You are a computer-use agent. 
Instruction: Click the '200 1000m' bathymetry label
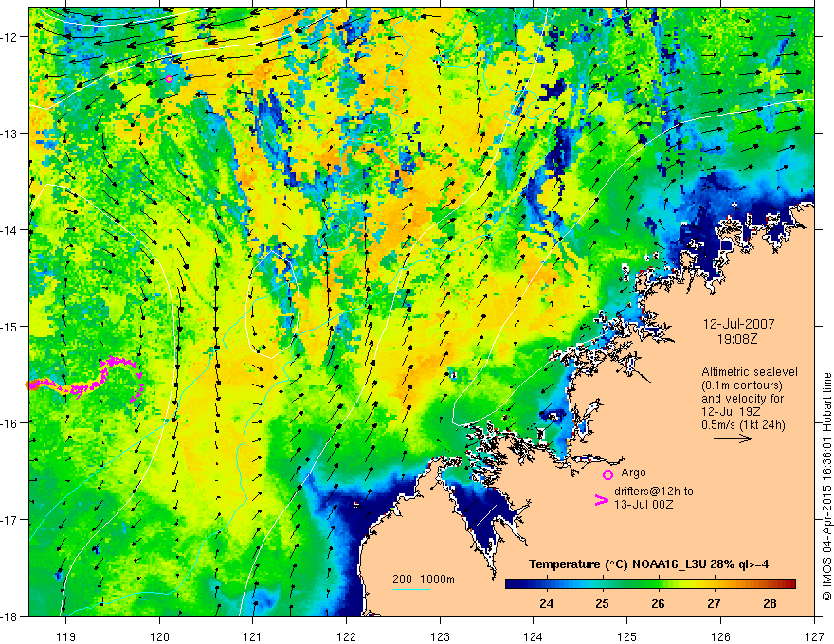[x=424, y=580]
